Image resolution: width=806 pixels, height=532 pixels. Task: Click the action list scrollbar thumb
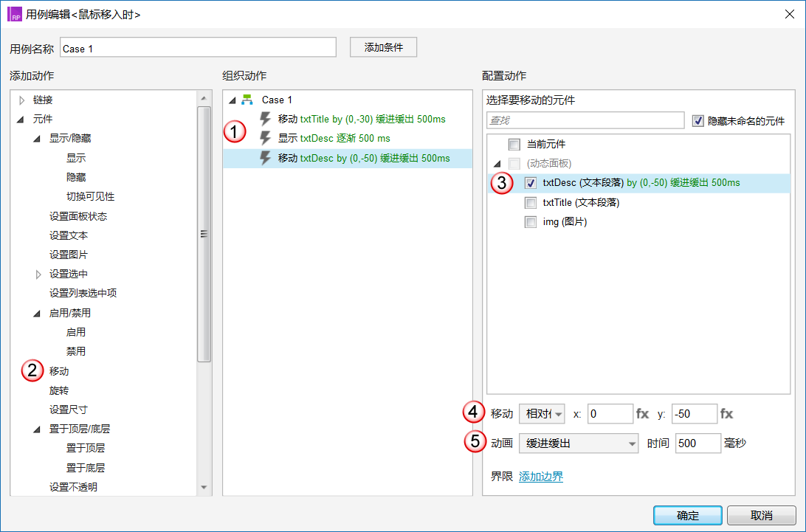pos(204,235)
